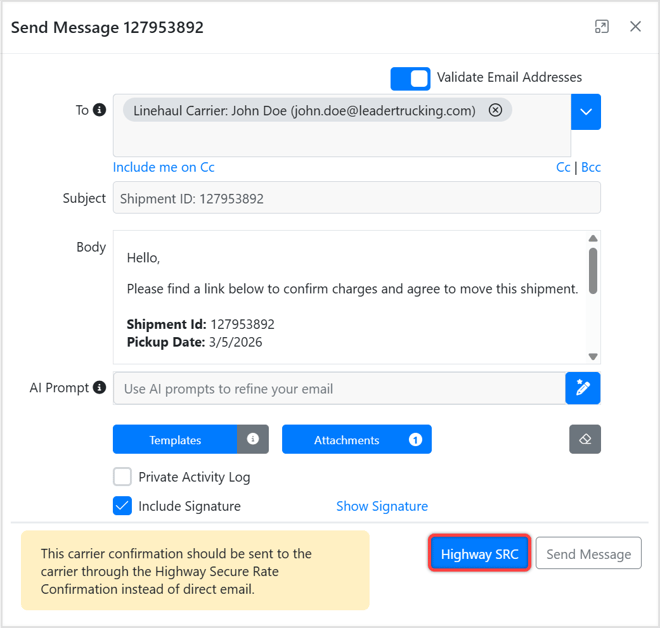
Task: Click Include me on Cc link
Action: [163, 168]
